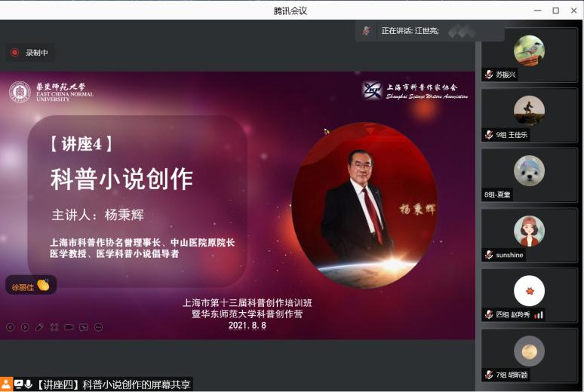Click the screen sharing indicator icon
Viewport: 584px width, 392px height.
coord(18,384)
